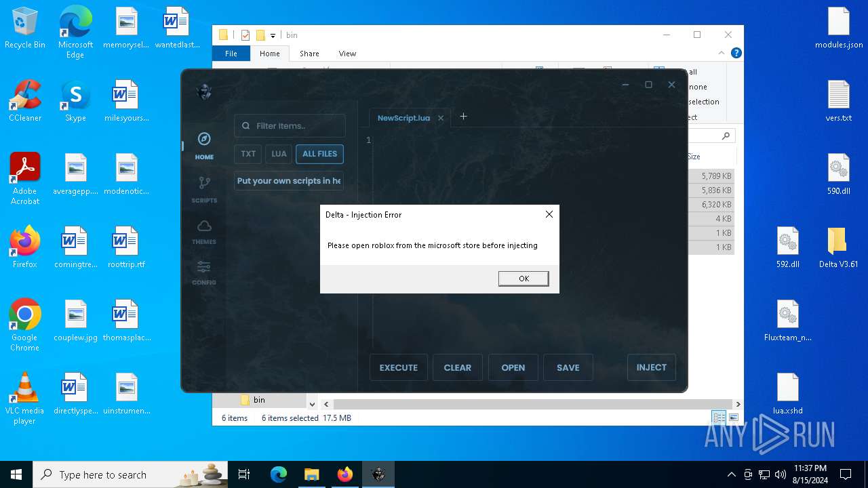This screenshot has width=868, height=488.
Task: Switch to Share ribbon tab in Explorer
Action: coord(309,54)
